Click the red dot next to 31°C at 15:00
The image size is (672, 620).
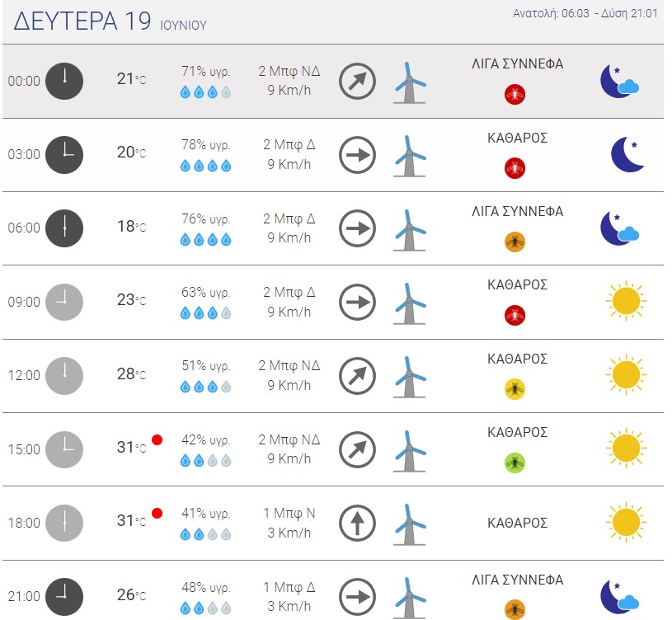[x=157, y=439]
